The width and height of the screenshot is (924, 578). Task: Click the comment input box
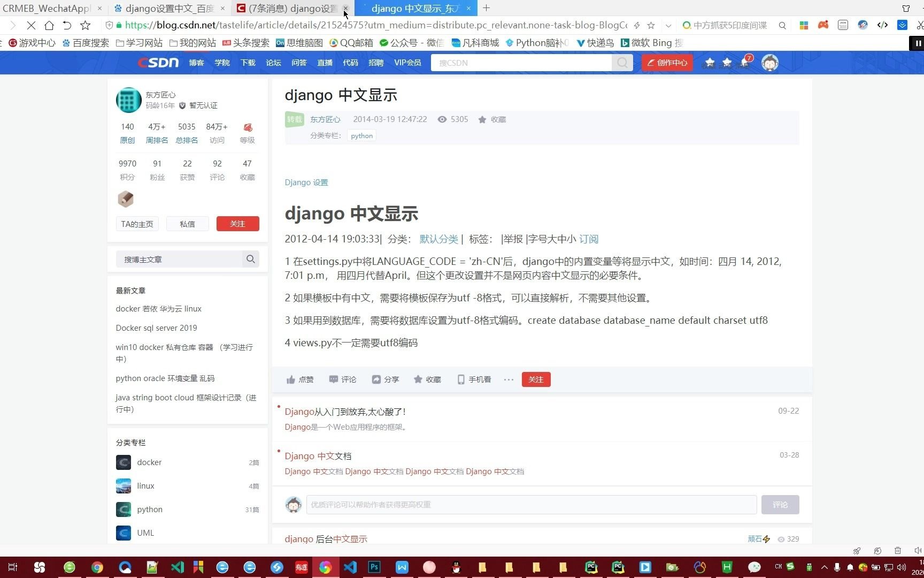(x=531, y=505)
